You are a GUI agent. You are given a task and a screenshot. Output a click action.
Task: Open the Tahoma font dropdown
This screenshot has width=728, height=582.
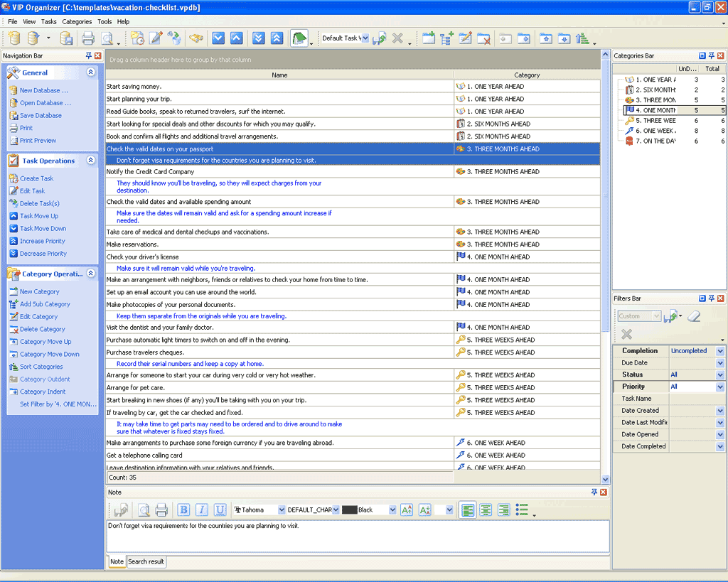pyautogui.click(x=282, y=510)
